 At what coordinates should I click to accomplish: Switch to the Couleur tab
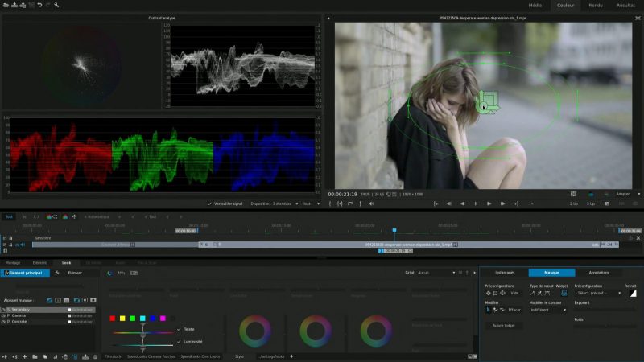pyautogui.click(x=565, y=6)
